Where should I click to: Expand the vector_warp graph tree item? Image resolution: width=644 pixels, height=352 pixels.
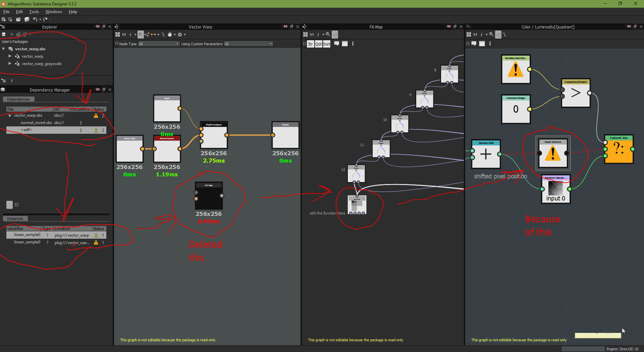click(10, 56)
